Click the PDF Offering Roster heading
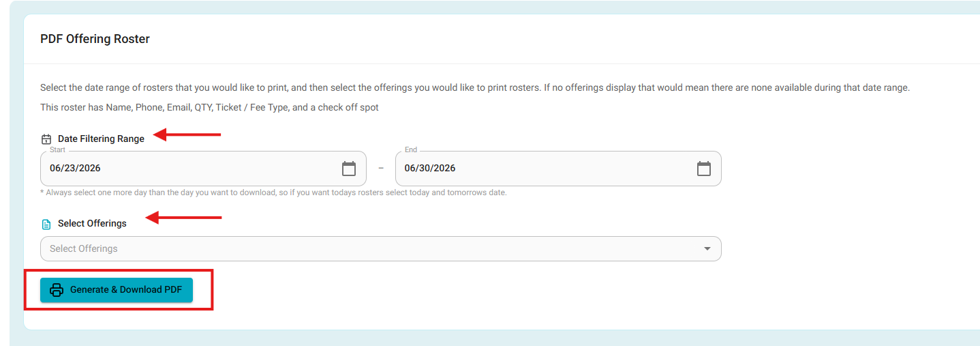Image resolution: width=980 pixels, height=346 pixels. [x=95, y=39]
